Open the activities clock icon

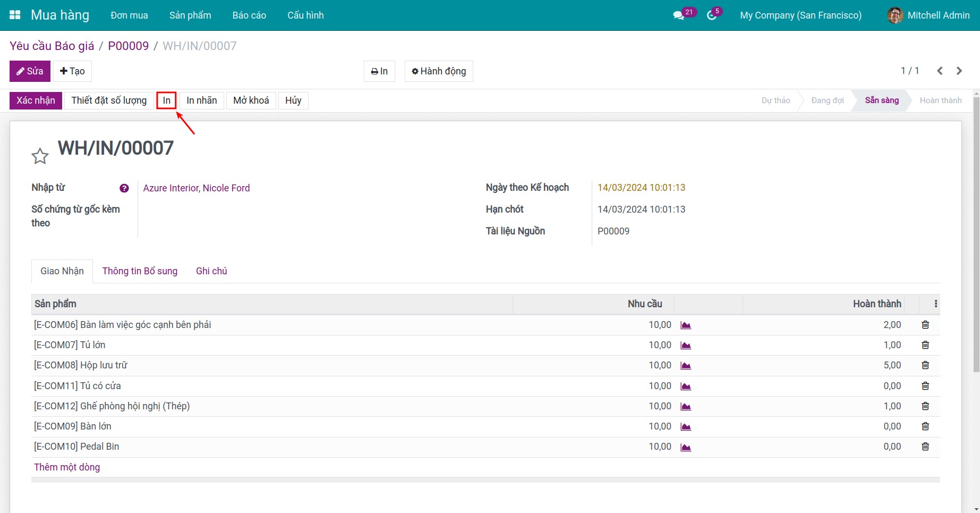tap(712, 15)
